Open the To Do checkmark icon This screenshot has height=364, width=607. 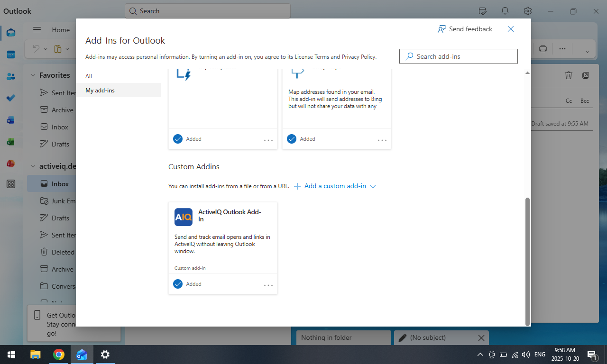pos(11,98)
